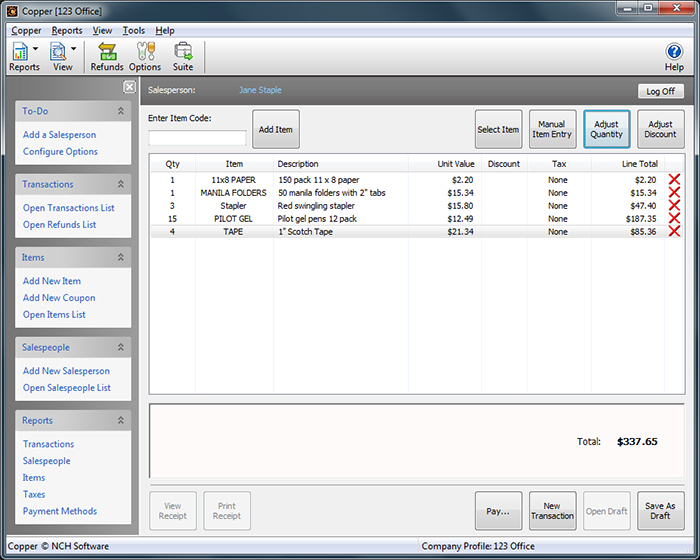The image size is (700, 560).
Task: Open the Options toolbar icon
Action: (x=145, y=56)
